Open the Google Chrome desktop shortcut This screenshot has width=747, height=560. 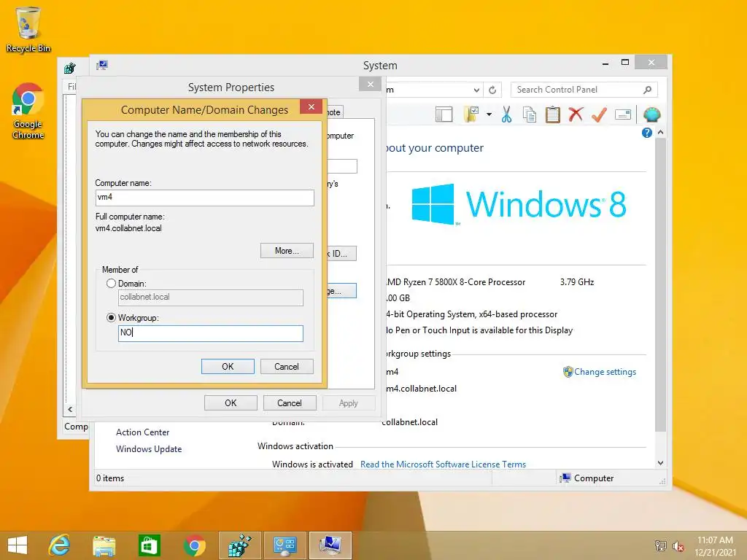[28, 111]
